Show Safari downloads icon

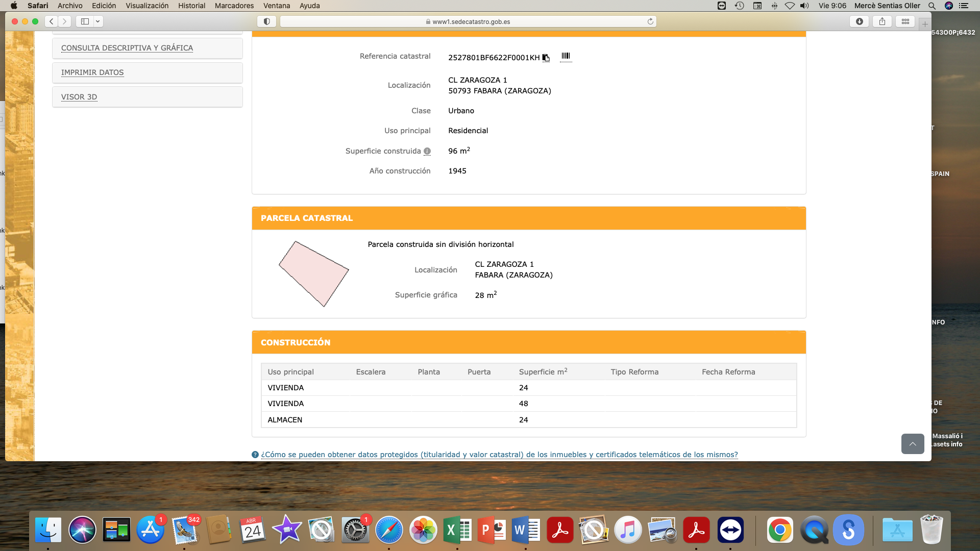pyautogui.click(x=860, y=21)
